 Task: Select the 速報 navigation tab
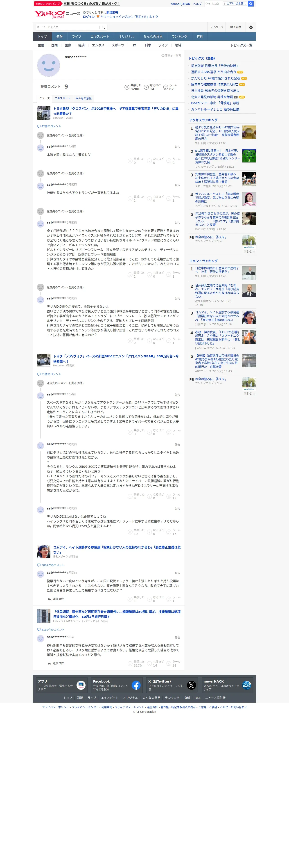(59, 37)
